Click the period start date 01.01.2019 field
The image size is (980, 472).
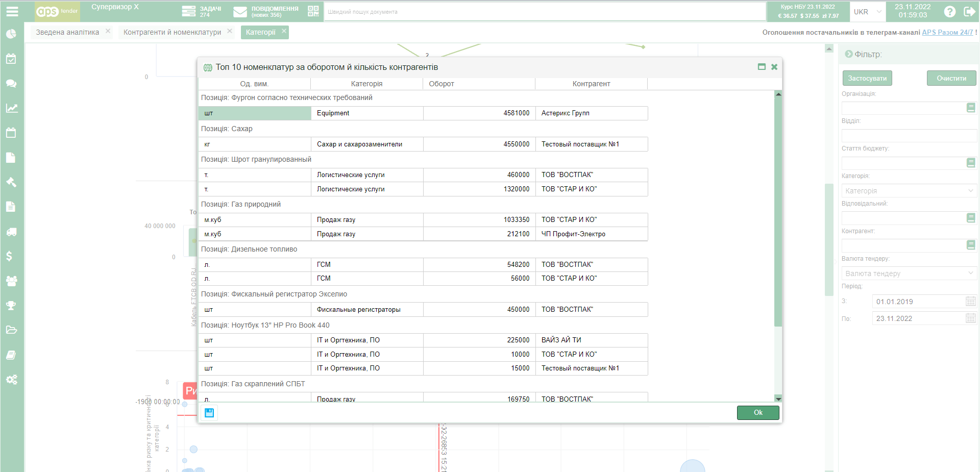919,302
